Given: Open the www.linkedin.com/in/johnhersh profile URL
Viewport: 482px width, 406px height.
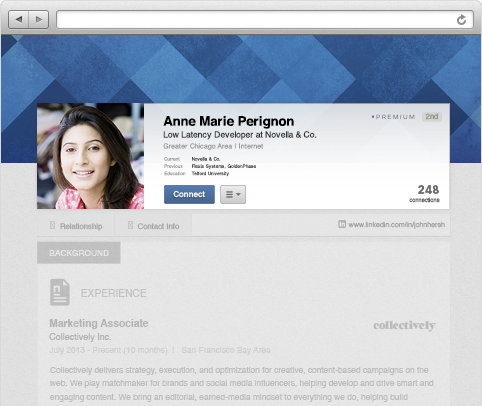Looking at the screenshot, I should pos(396,225).
